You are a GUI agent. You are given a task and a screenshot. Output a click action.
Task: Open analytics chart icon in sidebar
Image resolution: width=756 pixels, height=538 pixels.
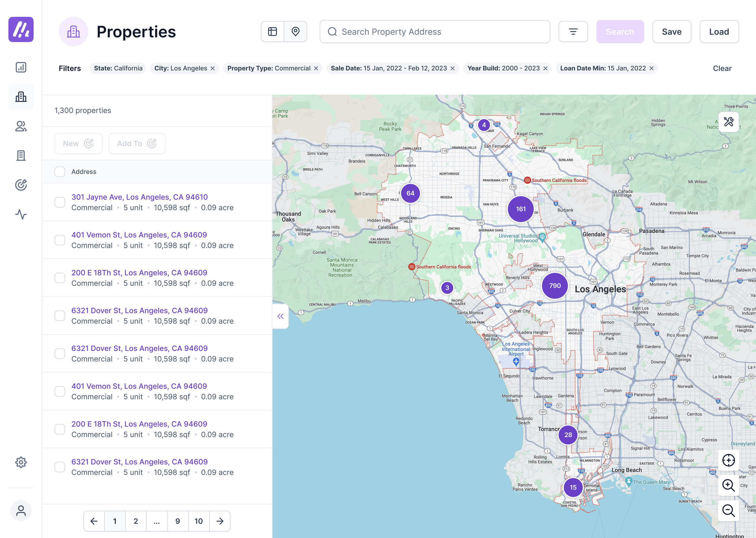[x=21, y=67]
